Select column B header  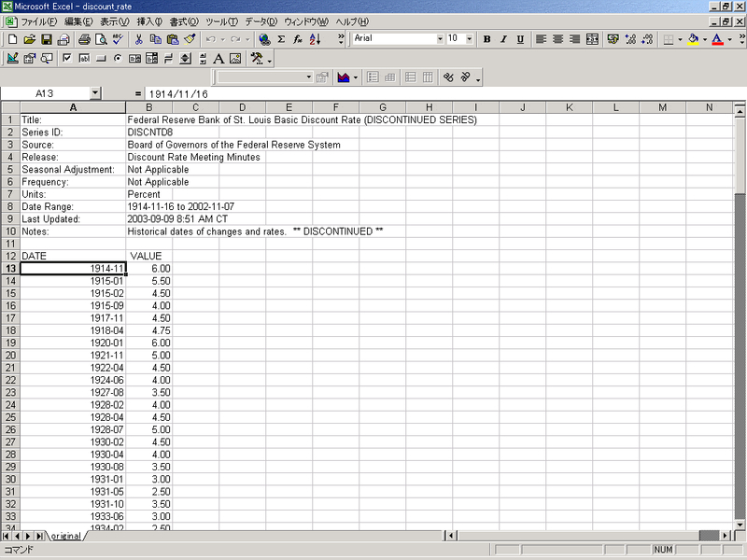coord(149,107)
